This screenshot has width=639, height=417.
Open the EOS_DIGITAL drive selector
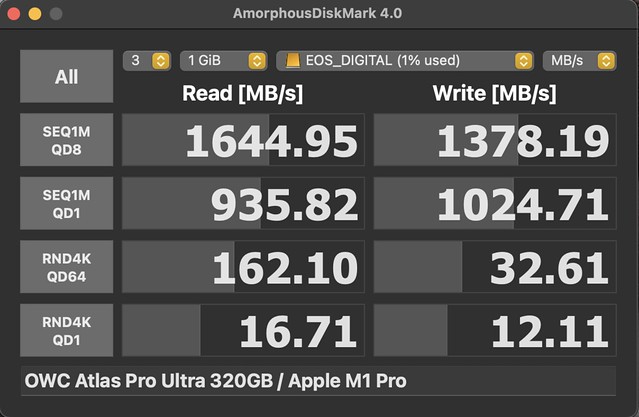[404, 61]
